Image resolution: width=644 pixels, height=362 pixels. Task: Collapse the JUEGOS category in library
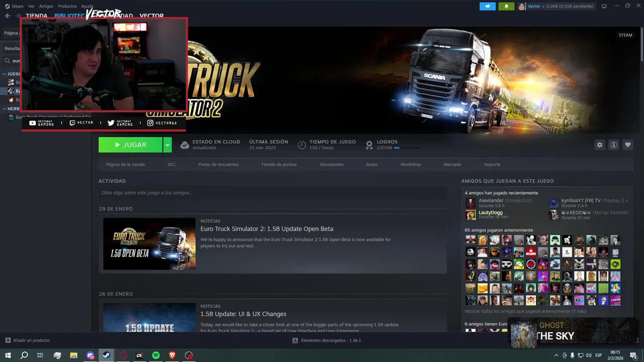click(5, 74)
